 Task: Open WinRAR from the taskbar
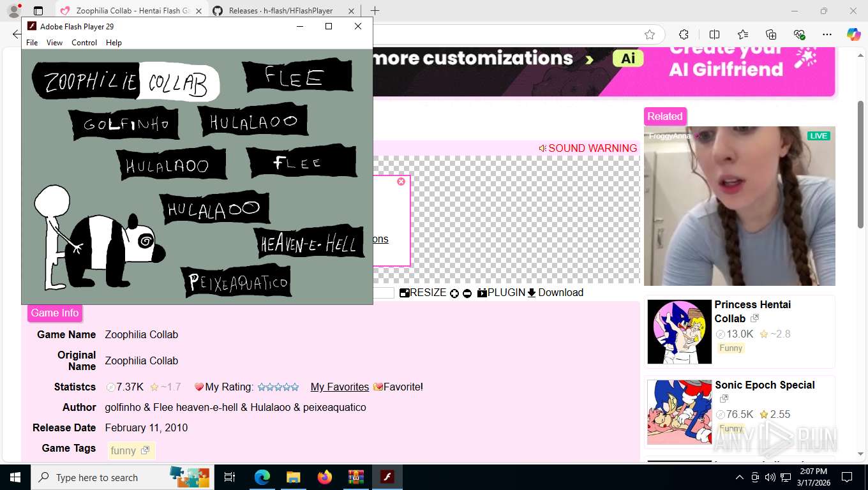355,477
